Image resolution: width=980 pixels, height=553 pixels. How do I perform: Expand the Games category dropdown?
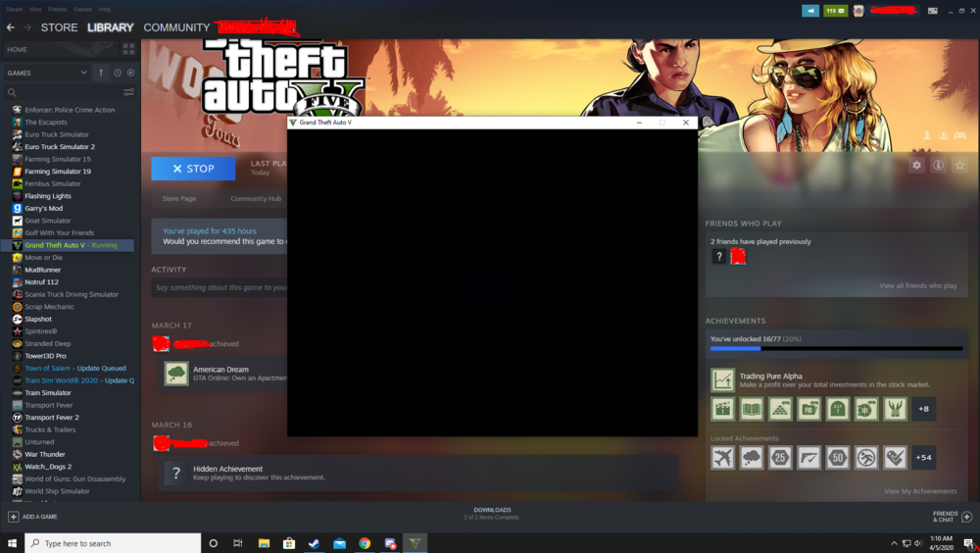(47, 73)
